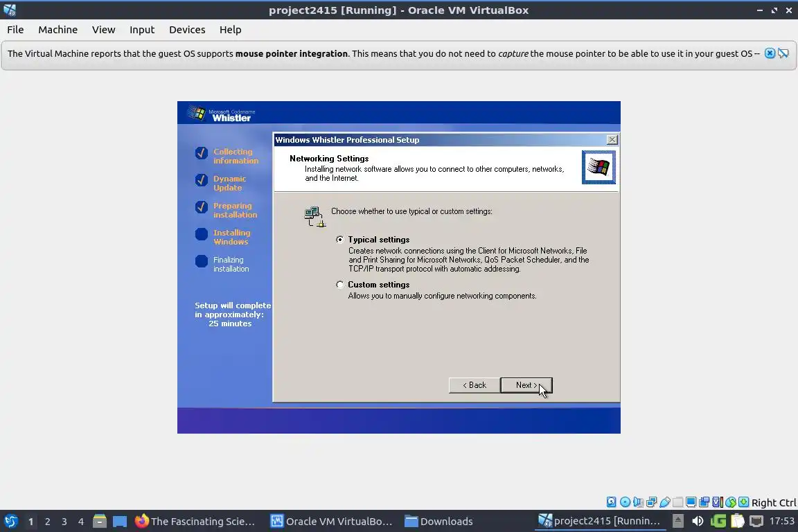Click the hard disk activity status icon
Screen dimensions: 798x532
pyautogui.click(x=611, y=502)
